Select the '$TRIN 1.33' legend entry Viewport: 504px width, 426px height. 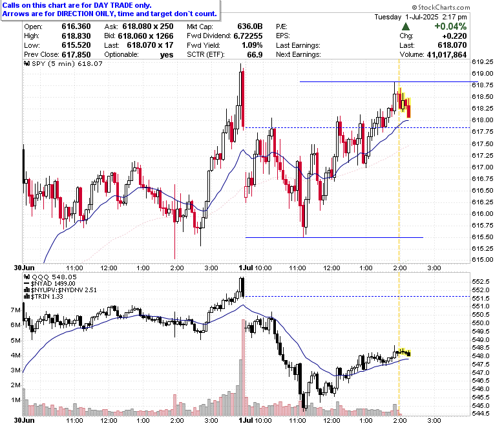[47, 297]
